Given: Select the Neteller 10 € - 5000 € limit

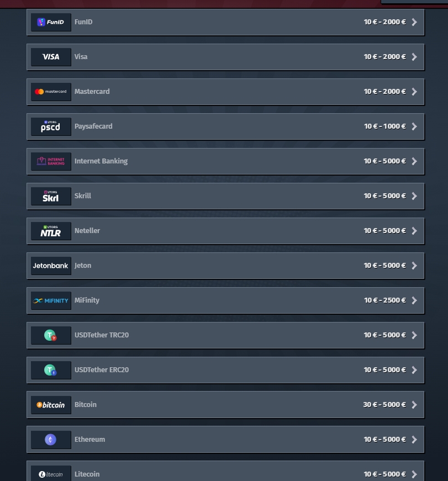Looking at the screenshot, I should click(x=385, y=231).
